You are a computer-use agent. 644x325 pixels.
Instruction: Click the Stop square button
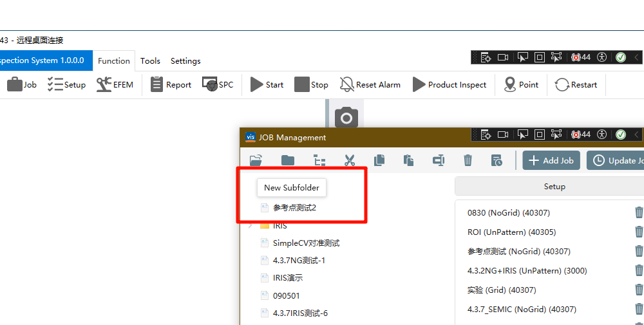coord(311,84)
